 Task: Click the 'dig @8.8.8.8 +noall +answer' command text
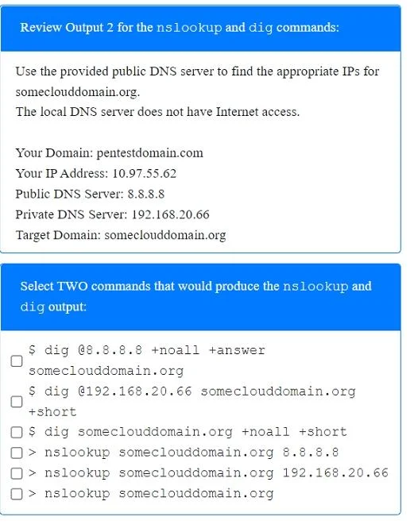coord(147,360)
